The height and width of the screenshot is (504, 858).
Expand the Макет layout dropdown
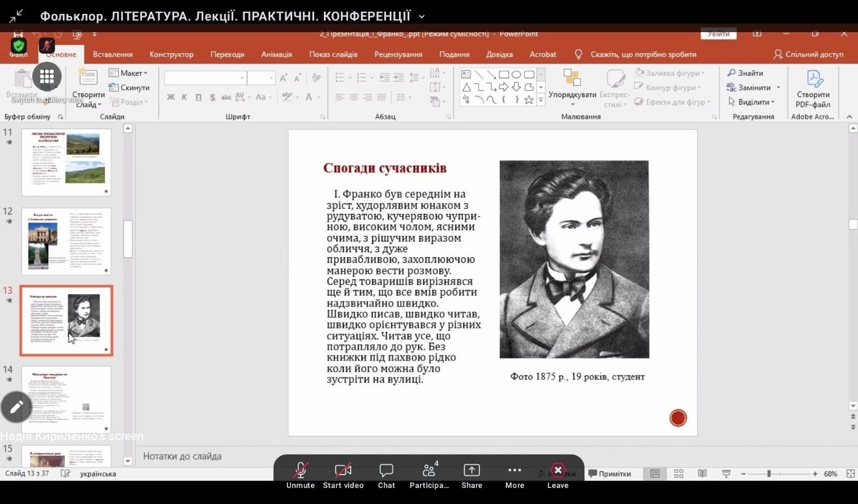[128, 73]
